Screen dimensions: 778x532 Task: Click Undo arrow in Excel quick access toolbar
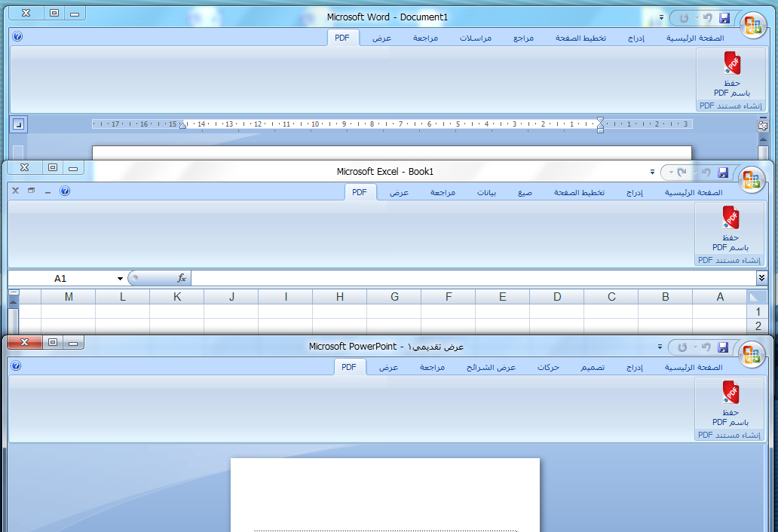(x=706, y=173)
